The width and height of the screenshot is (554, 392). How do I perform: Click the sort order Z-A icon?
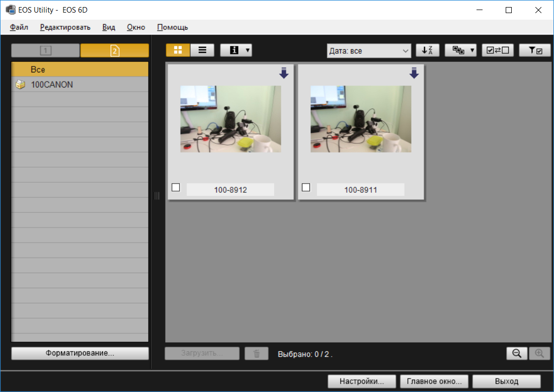pyautogui.click(x=428, y=50)
